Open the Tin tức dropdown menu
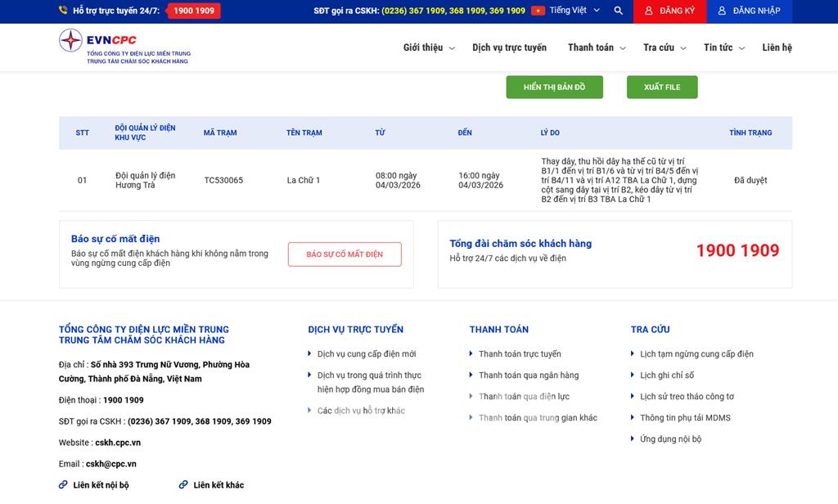Screen dimensions: 838x504 (724, 47)
